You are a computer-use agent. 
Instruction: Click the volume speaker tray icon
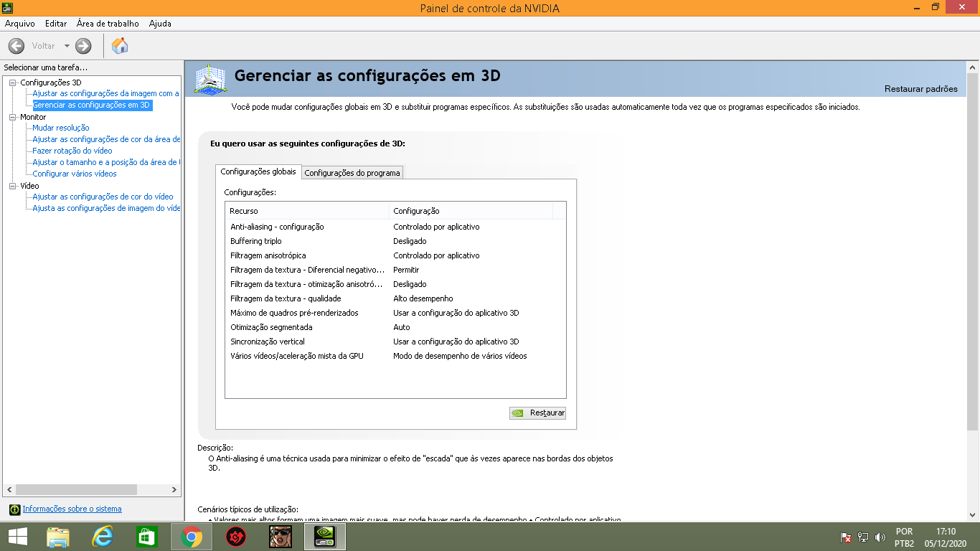tap(880, 537)
